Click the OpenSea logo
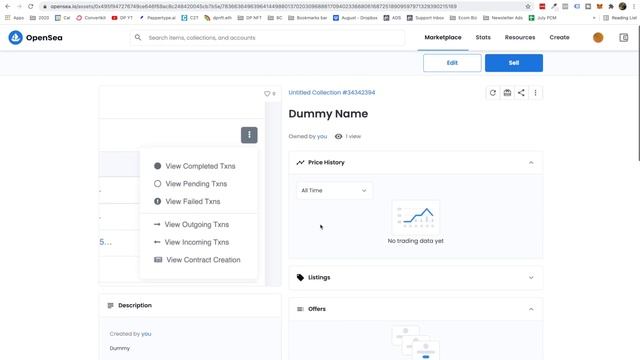Image resolution: width=640 pixels, height=360 pixels. 36,38
